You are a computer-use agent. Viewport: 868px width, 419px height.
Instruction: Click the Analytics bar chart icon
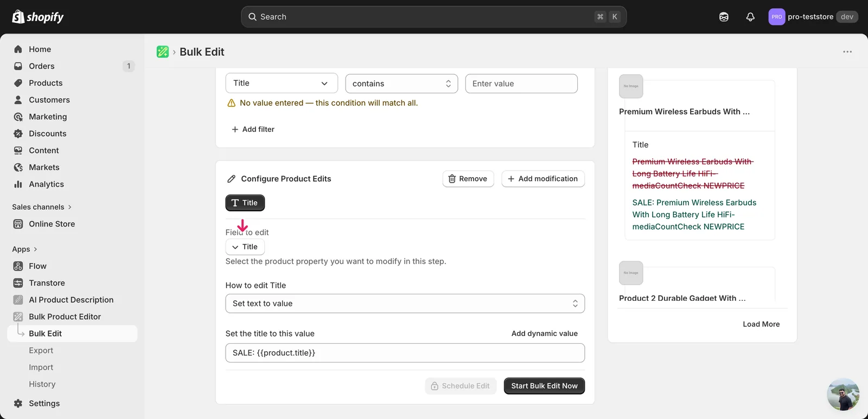18,184
